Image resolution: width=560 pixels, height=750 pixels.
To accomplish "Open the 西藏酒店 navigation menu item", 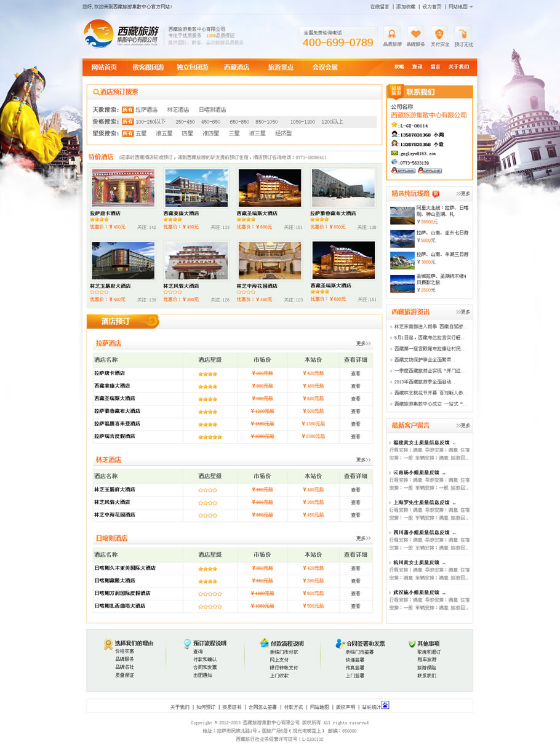I will pos(236,67).
